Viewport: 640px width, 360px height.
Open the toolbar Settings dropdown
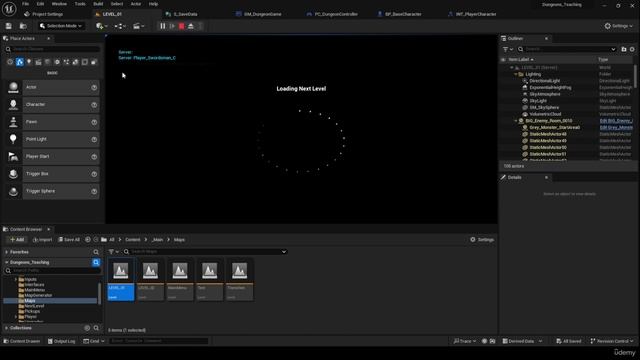pyautogui.click(x=618, y=26)
